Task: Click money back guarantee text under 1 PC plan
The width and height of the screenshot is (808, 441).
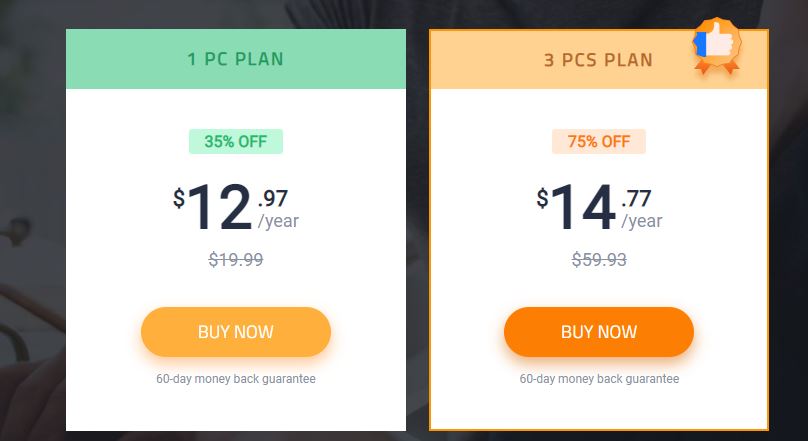Action: point(235,379)
